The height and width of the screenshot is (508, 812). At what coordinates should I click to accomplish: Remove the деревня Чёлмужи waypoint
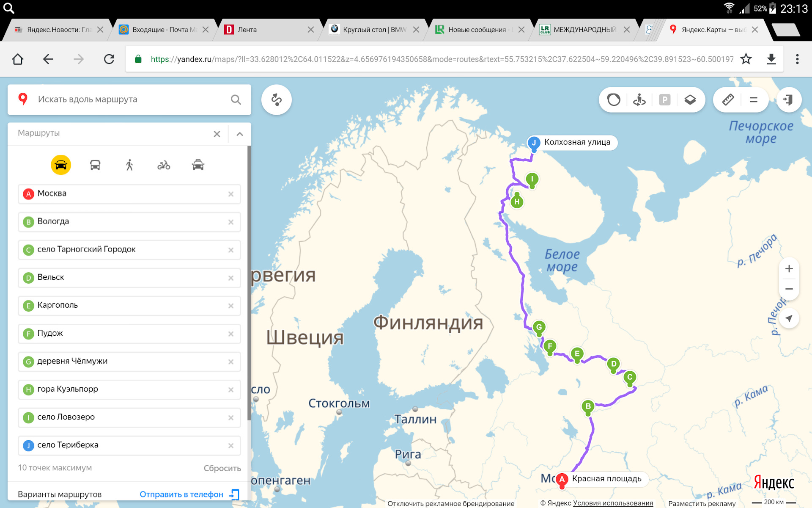[x=231, y=362]
